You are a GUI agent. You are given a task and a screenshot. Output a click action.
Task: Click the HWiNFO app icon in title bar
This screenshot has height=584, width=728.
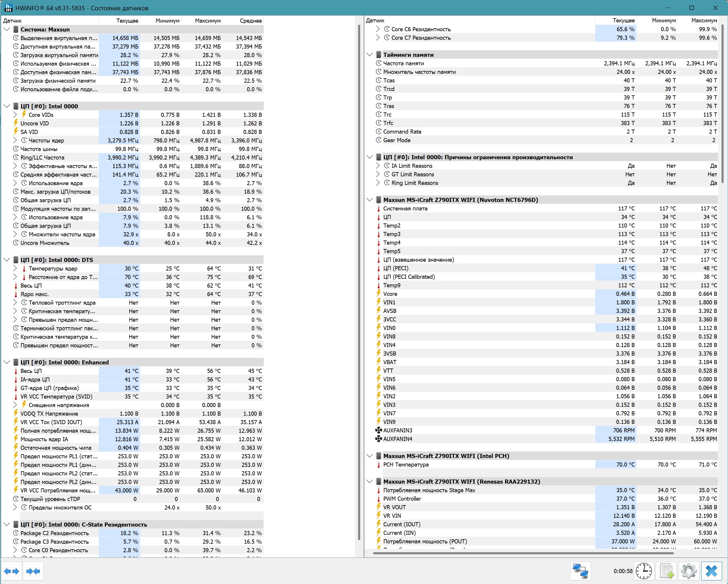click(x=8, y=7)
